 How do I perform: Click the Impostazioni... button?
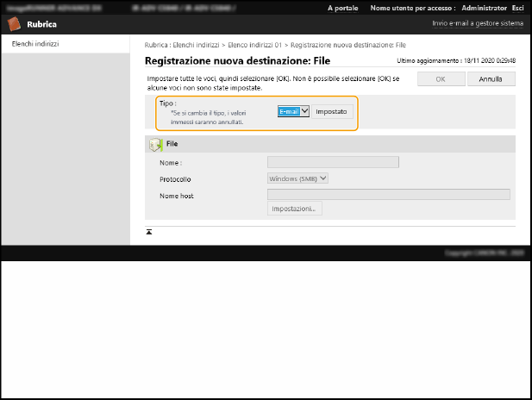click(x=294, y=209)
